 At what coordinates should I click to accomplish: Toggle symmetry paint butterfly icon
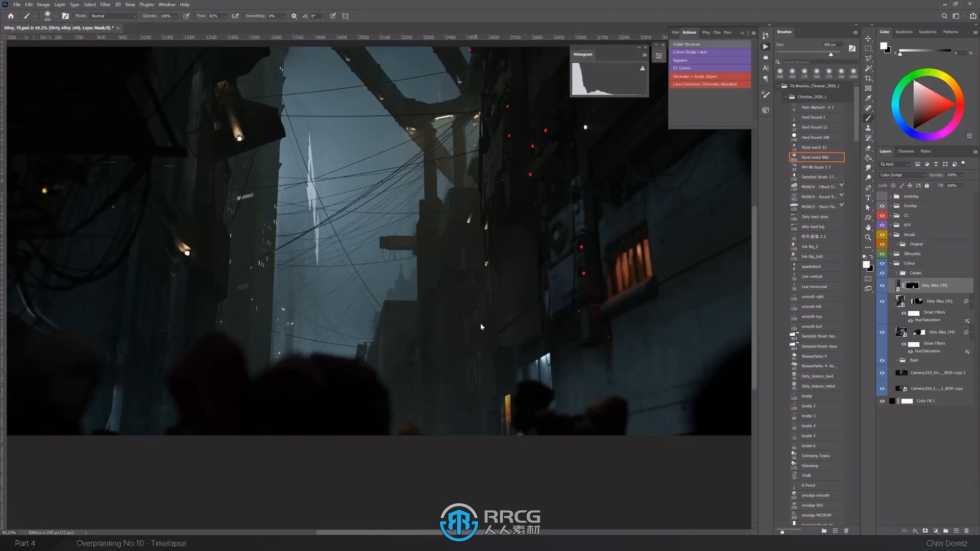346,16
